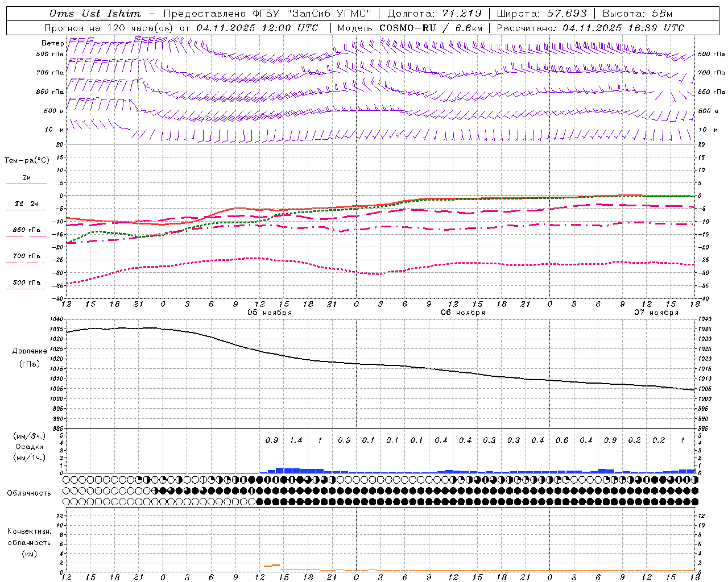Click the station name Oms_Ust_Ishim
Image resolution: width=728 pixels, height=582 pixels.
[95, 14]
